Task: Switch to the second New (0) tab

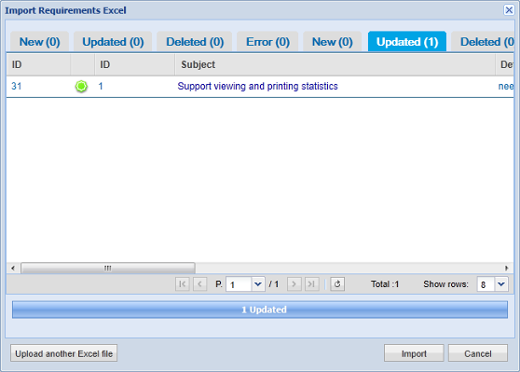Action: point(332,42)
